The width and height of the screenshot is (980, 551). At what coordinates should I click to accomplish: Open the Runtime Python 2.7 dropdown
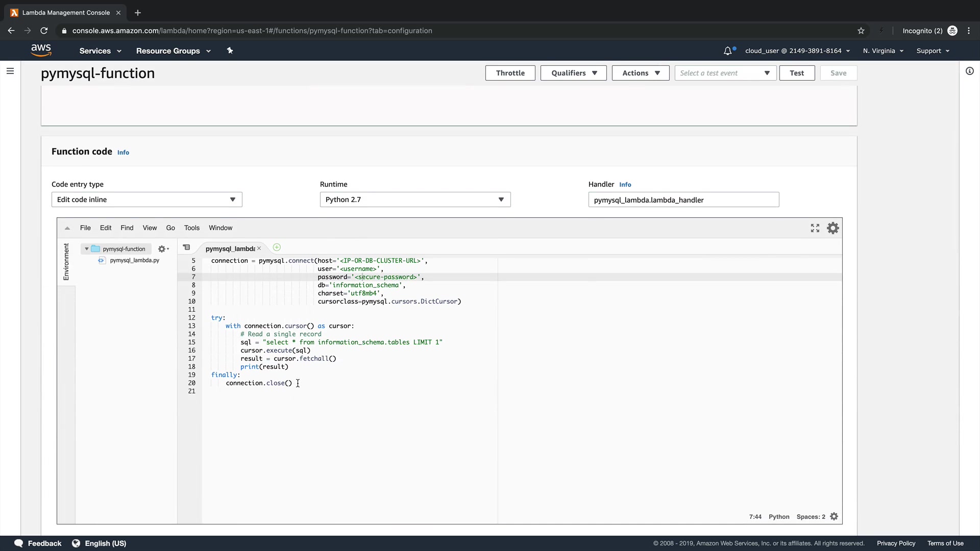point(415,199)
